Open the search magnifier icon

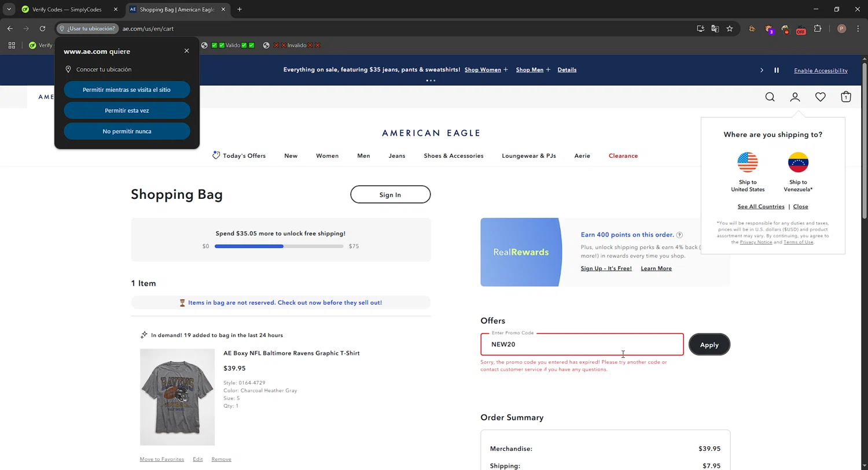pyautogui.click(x=770, y=97)
